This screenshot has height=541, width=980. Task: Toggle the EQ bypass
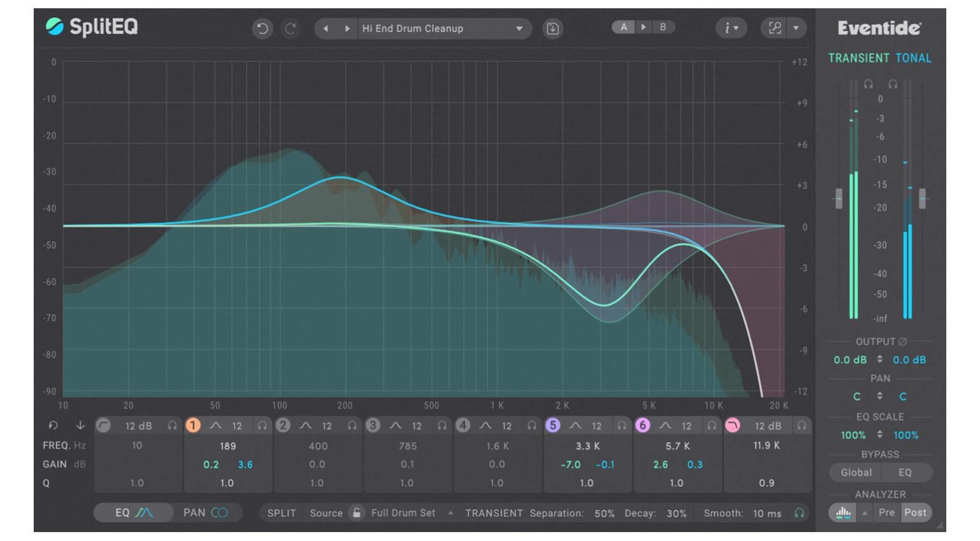pyautogui.click(x=905, y=473)
